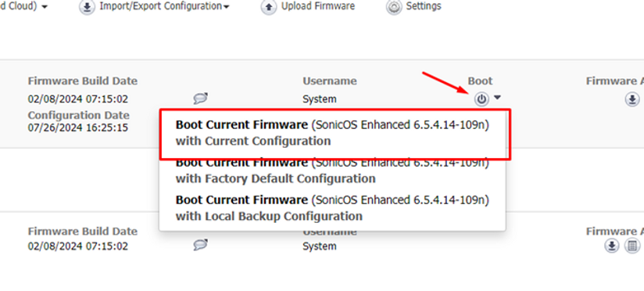644x291 pixels.
Task: Click the Boot column header
Action: (x=480, y=81)
